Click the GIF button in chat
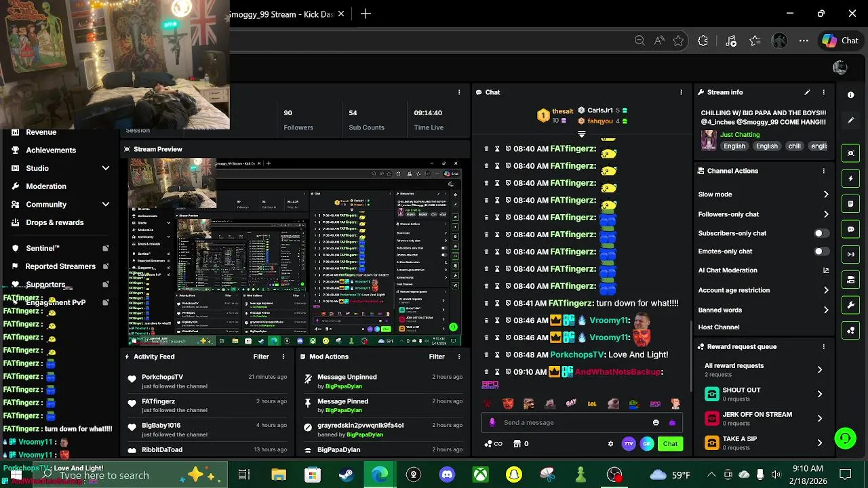868x488 pixels. click(646, 444)
